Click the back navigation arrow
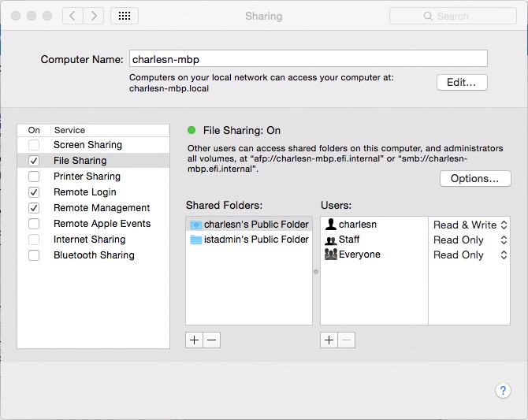Screen dimensions: 528x420 [73, 16]
